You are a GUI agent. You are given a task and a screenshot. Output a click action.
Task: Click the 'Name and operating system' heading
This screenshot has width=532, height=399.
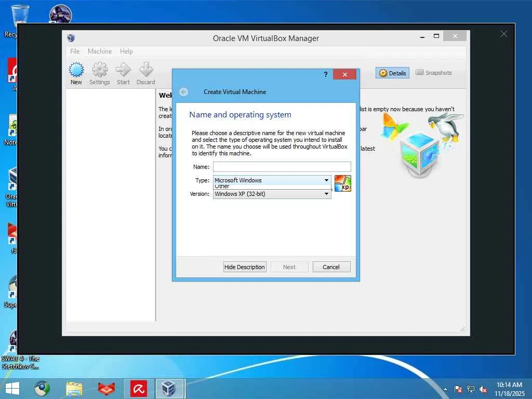pyautogui.click(x=240, y=115)
